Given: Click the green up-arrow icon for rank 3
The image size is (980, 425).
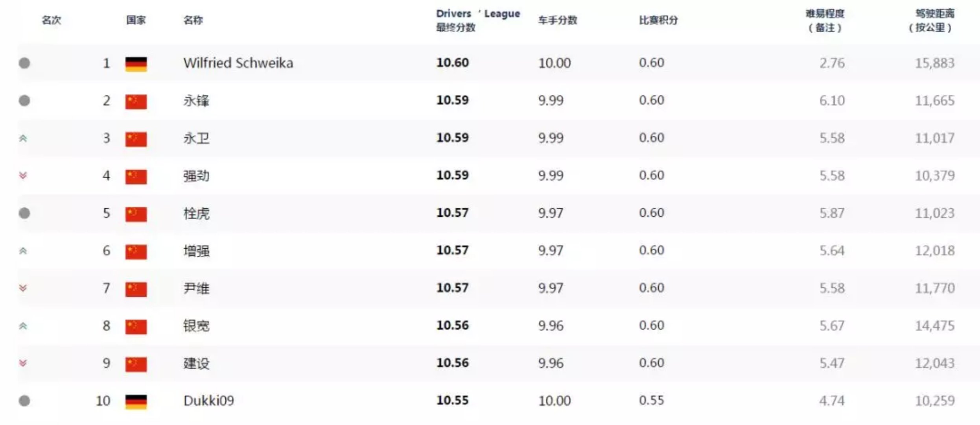Looking at the screenshot, I should [x=23, y=138].
